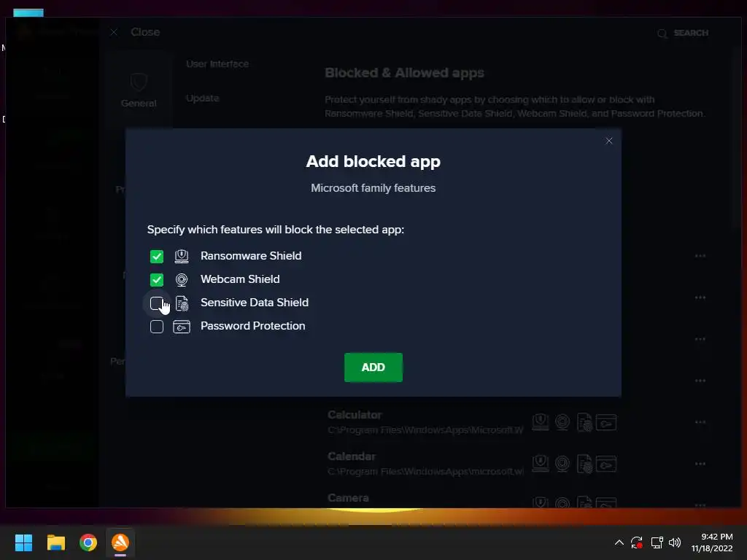Enable the Password Protection checkbox
This screenshot has height=560, width=747.
[157, 327]
